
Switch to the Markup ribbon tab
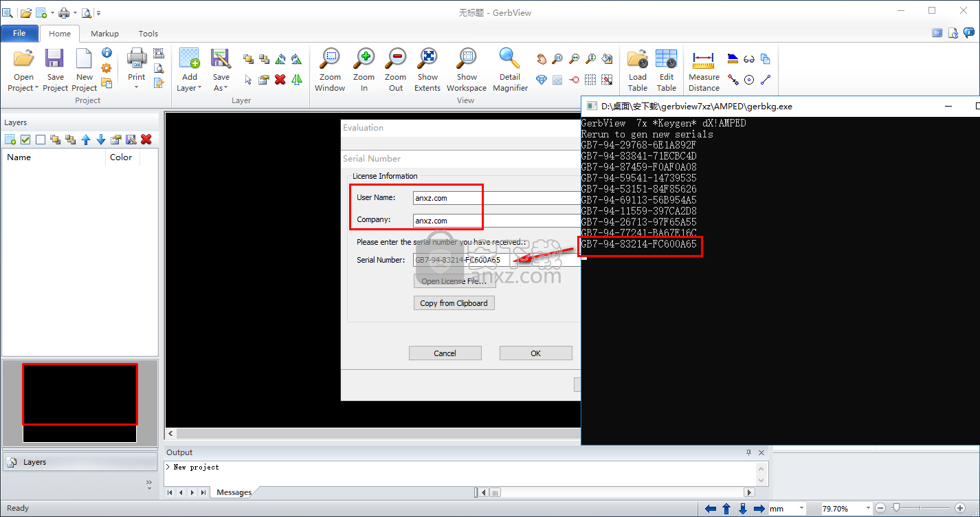click(104, 33)
